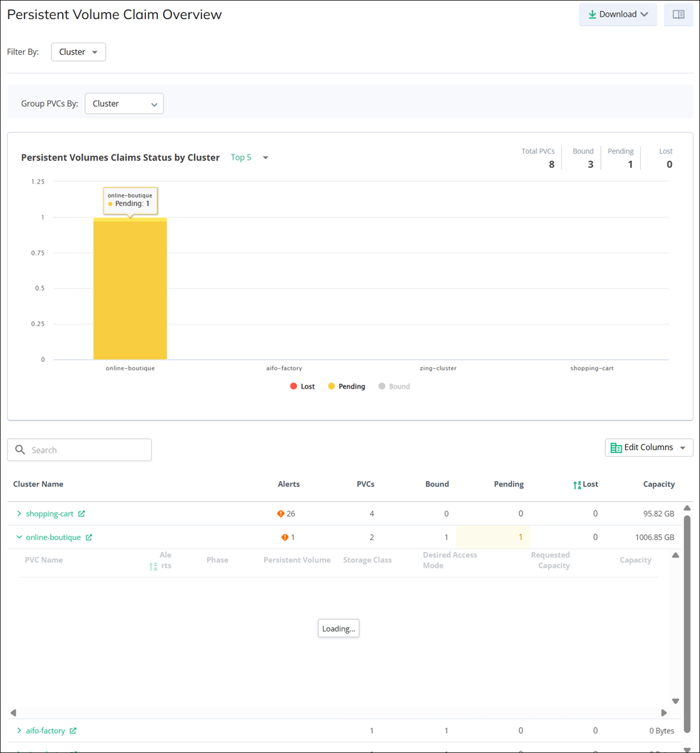Image resolution: width=700 pixels, height=753 pixels.
Task: Open Group PVCs By dropdown
Action: point(124,104)
